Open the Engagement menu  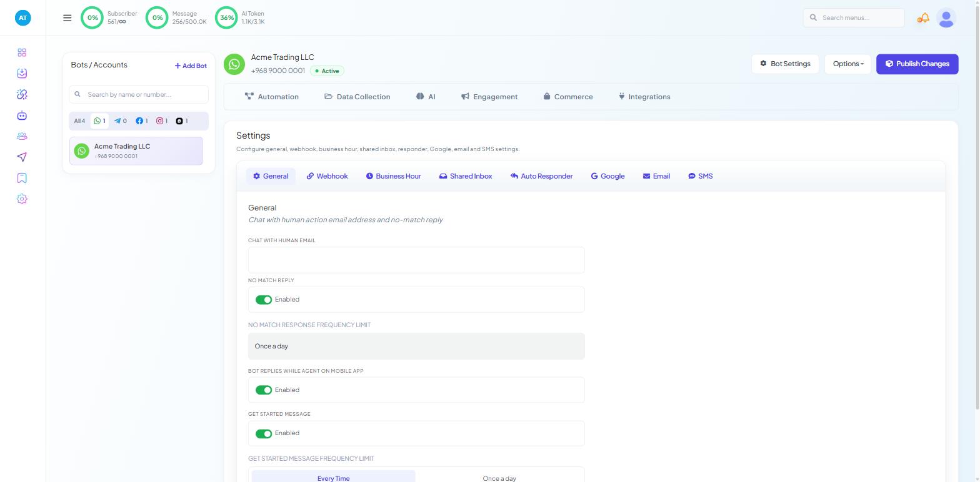pyautogui.click(x=489, y=97)
